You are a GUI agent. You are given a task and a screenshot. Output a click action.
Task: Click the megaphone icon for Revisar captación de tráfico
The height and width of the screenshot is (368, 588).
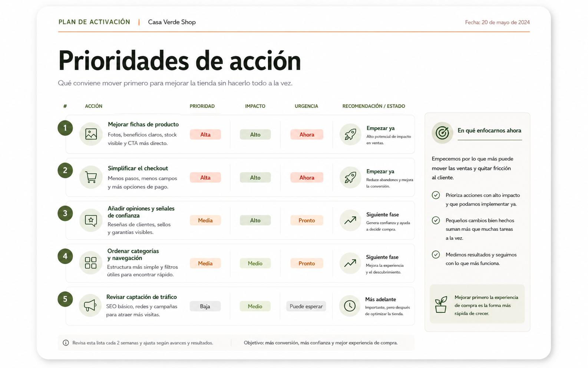(x=90, y=305)
